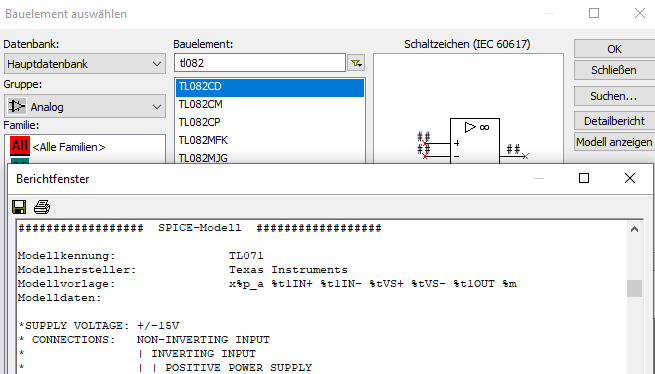Open the component filter icon beside the search field
655x374 pixels.
point(356,63)
